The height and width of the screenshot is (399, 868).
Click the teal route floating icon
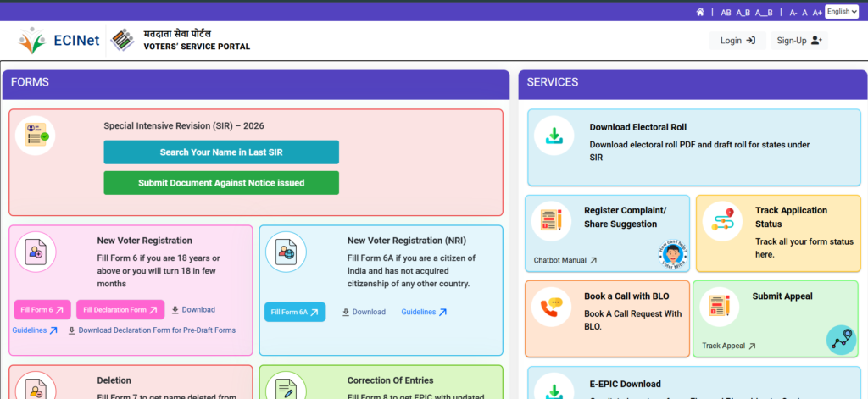pyautogui.click(x=842, y=340)
